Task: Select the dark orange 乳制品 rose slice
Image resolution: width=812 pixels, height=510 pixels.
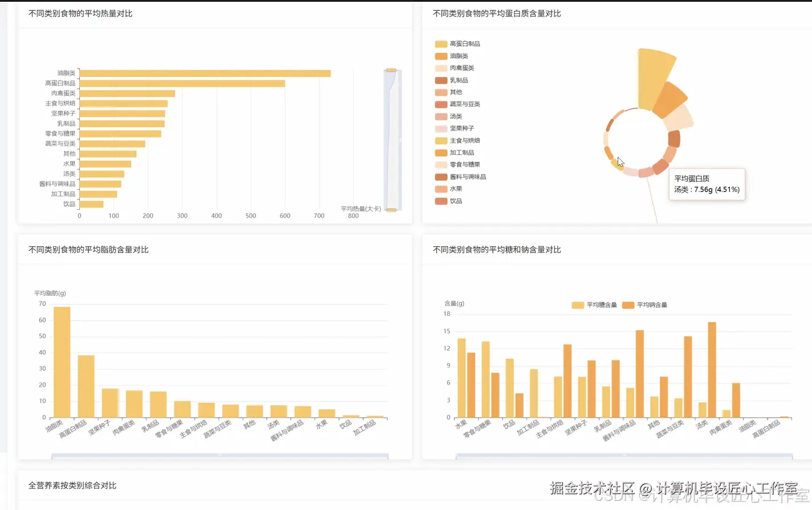Action: tap(674, 138)
